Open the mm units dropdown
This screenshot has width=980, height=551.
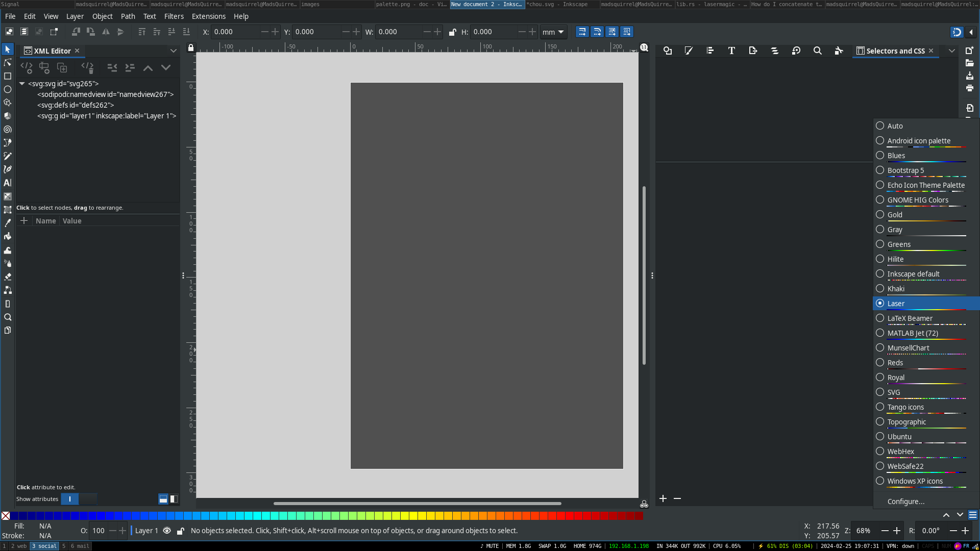[x=553, y=32]
